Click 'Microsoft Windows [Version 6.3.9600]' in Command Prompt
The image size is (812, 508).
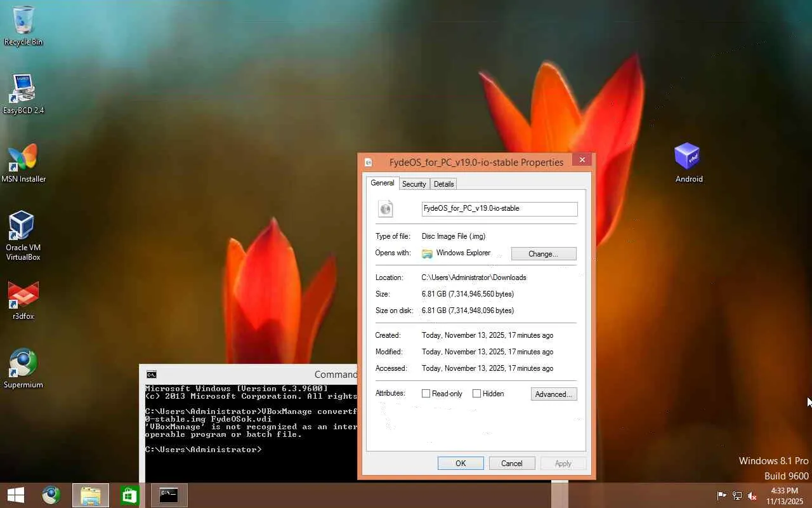pos(237,389)
